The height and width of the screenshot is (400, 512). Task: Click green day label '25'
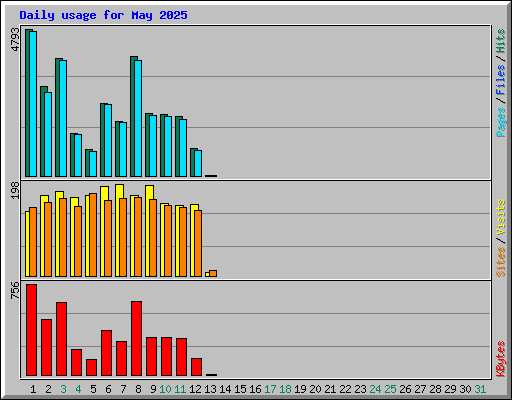point(390,389)
